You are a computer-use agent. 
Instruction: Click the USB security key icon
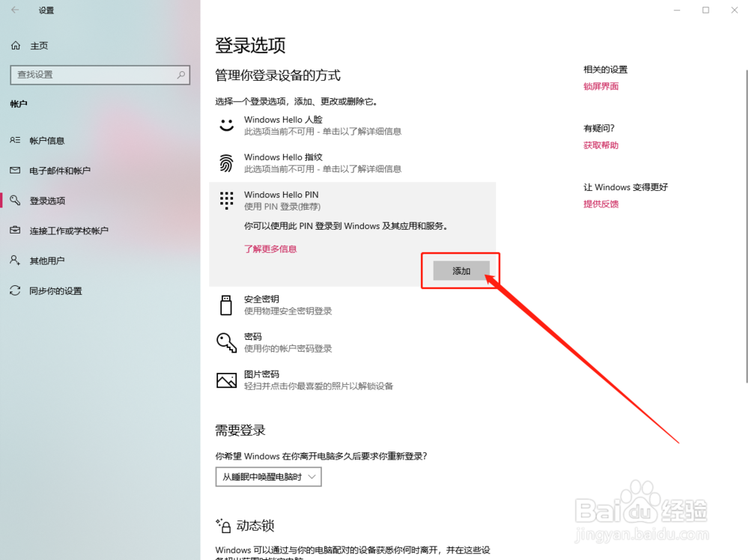226,305
